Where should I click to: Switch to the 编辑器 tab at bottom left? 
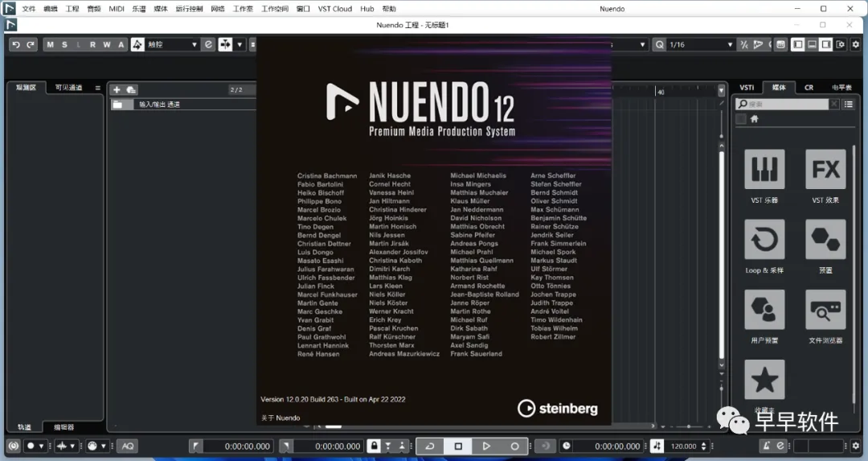63,427
